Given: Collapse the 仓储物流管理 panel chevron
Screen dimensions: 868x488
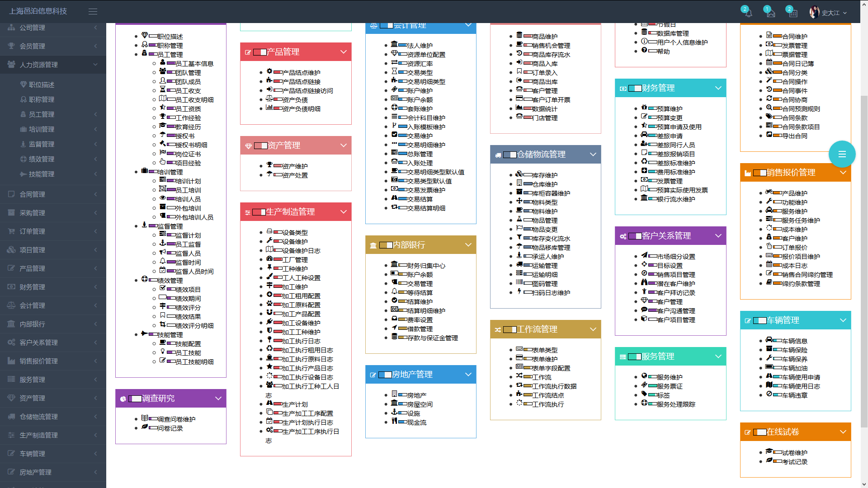Looking at the screenshot, I should [593, 155].
